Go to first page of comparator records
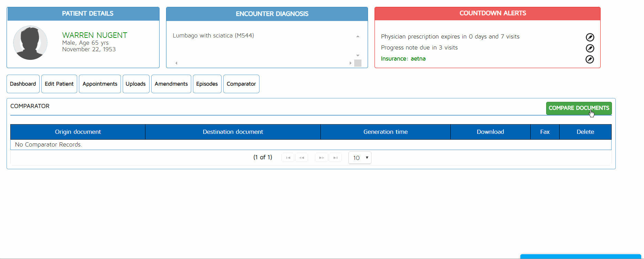This screenshot has width=644, height=259. coord(288,158)
